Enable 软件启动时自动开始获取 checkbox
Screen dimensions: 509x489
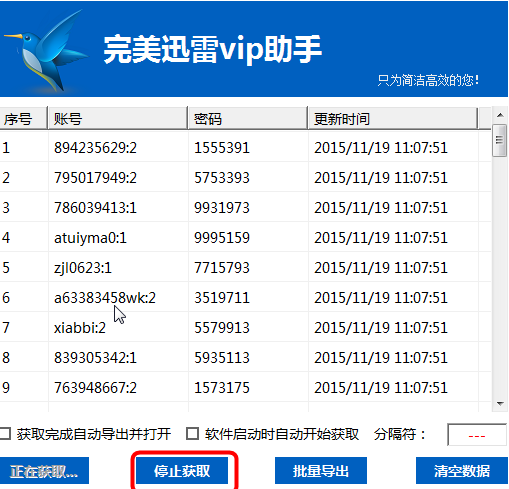click(192, 434)
